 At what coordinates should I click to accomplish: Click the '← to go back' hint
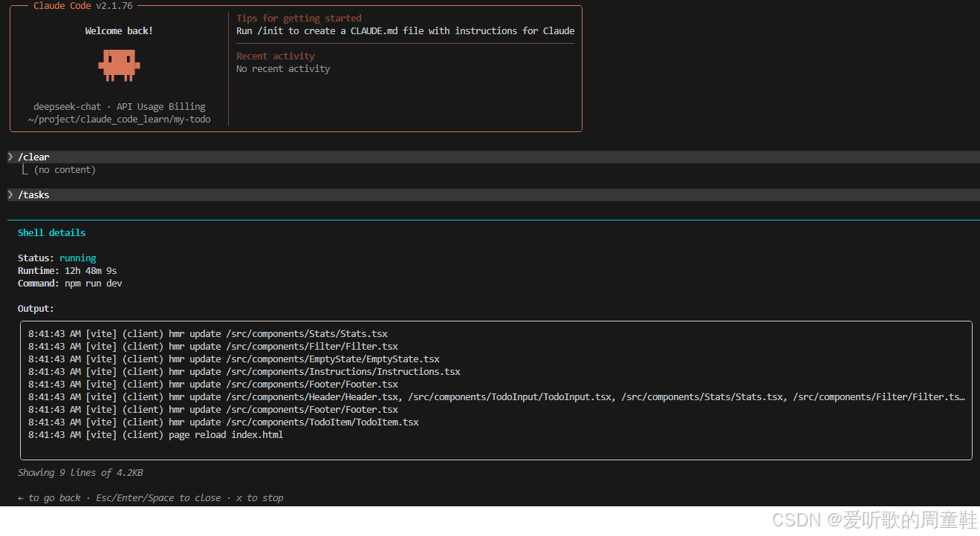(x=49, y=497)
